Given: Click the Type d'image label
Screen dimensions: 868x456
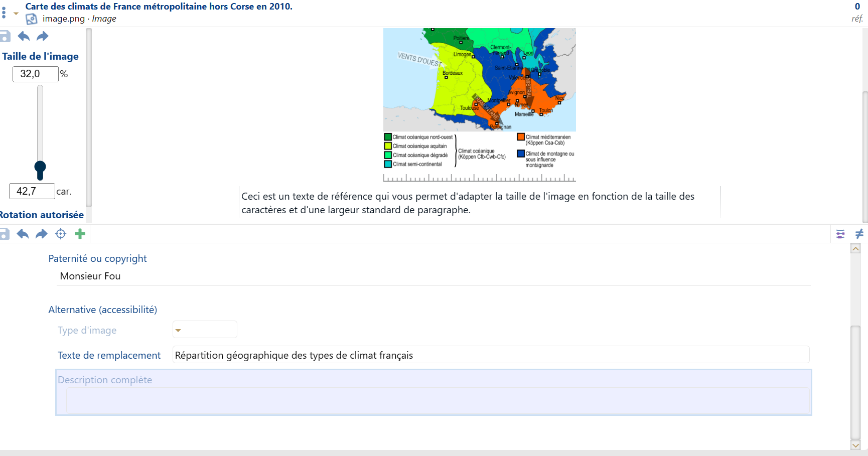Looking at the screenshot, I should [x=87, y=330].
